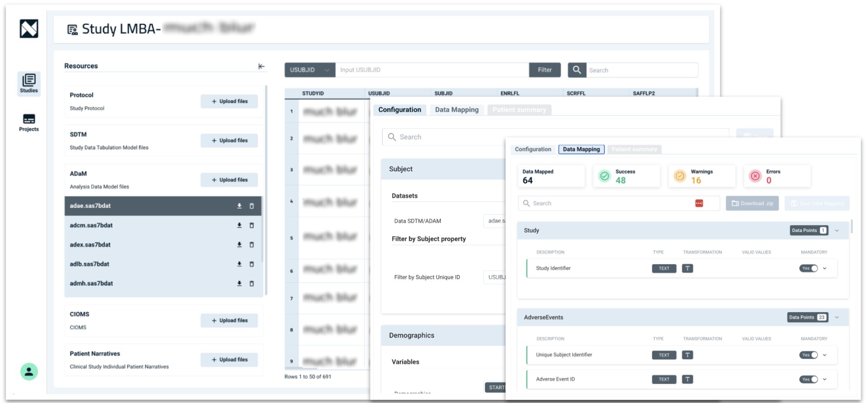Expand the Study Identifier row chevron
Screen dimensions: 868x403
click(x=825, y=268)
